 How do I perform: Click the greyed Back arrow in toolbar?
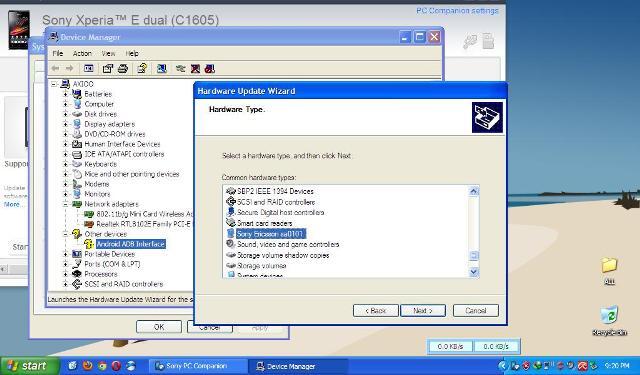[56, 69]
